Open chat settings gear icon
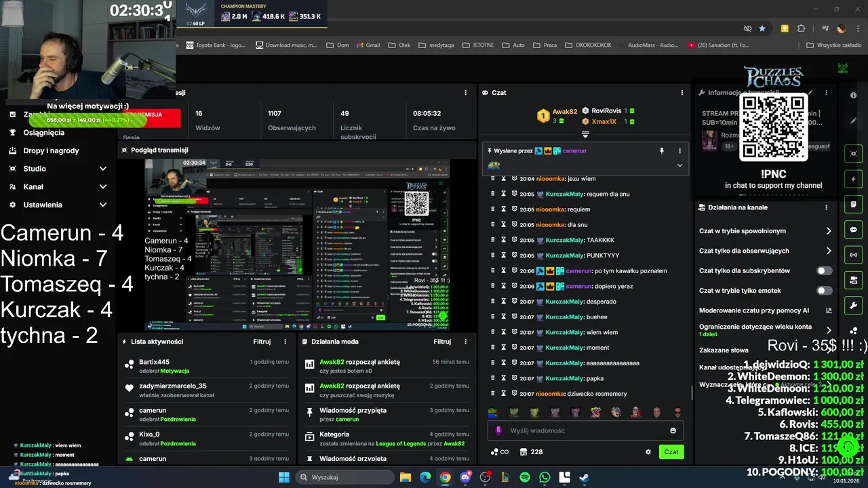868x488 pixels. (648, 452)
